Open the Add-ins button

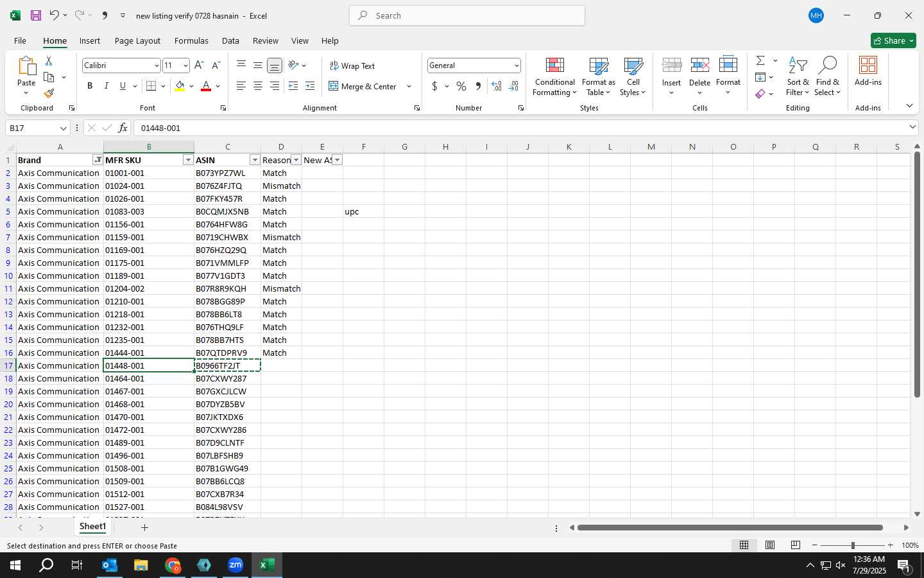click(x=868, y=71)
